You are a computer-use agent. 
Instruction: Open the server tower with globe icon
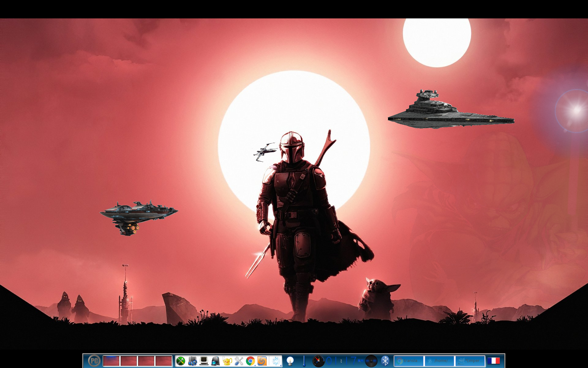coord(216,361)
